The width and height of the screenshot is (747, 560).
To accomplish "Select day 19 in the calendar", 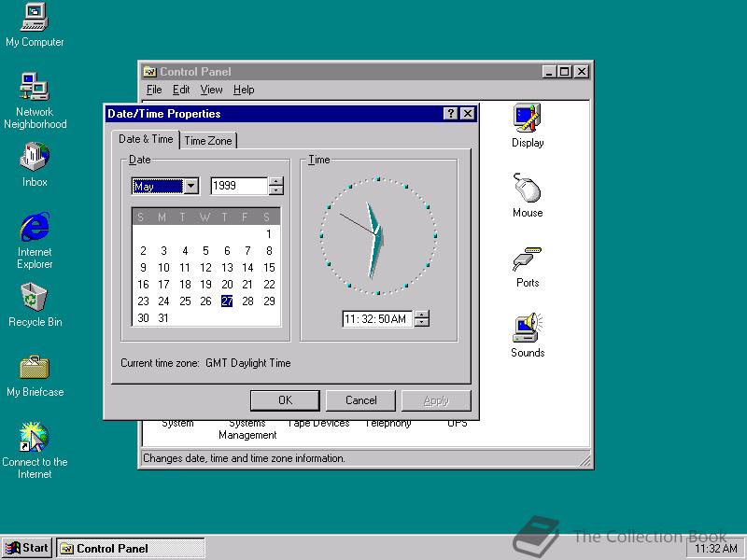I will [205, 285].
